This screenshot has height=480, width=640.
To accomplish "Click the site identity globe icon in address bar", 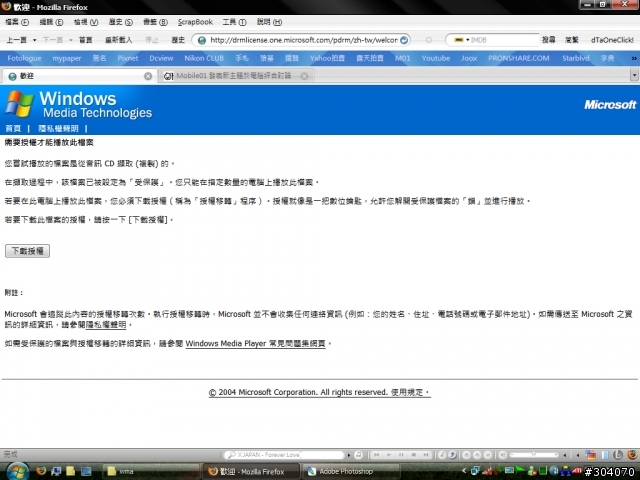I will click(202, 40).
